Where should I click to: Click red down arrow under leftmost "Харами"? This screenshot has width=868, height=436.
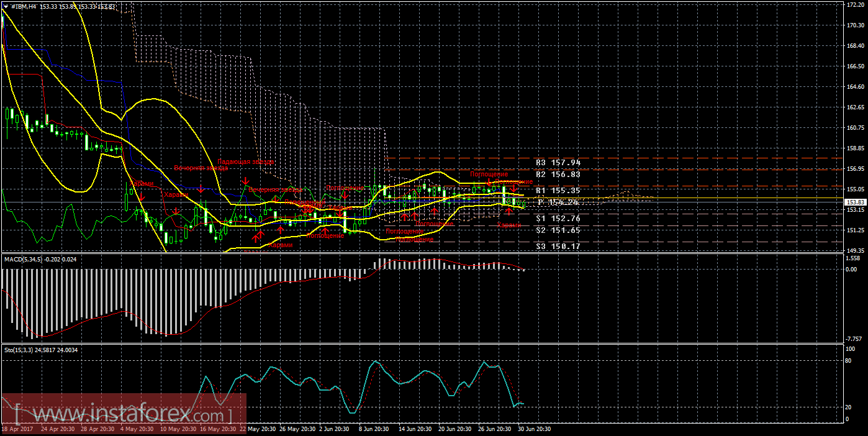tap(141, 197)
